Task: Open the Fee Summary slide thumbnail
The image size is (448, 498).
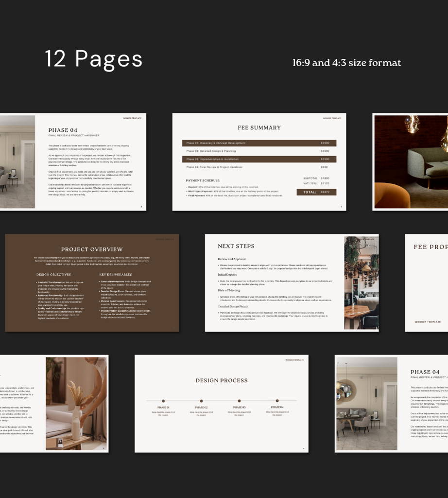Action: (x=259, y=161)
